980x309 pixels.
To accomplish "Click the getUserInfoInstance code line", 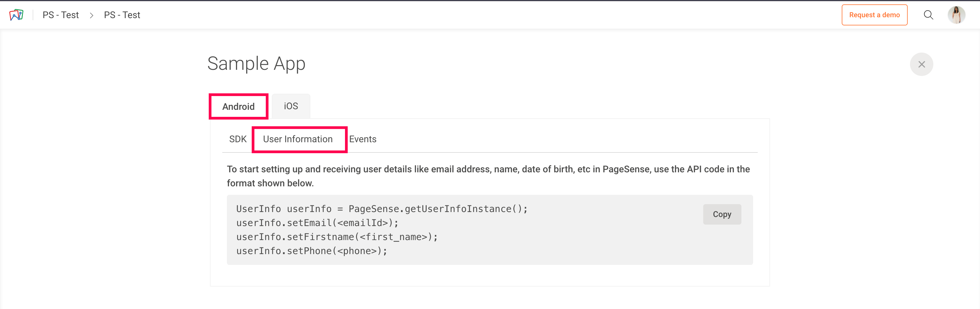I will coord(381,209).
